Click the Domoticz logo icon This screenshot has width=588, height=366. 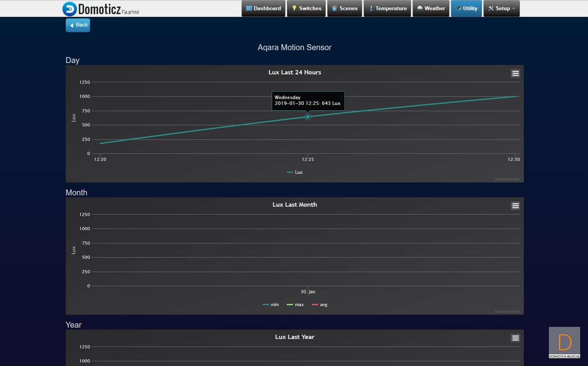(x=70, y=9)
